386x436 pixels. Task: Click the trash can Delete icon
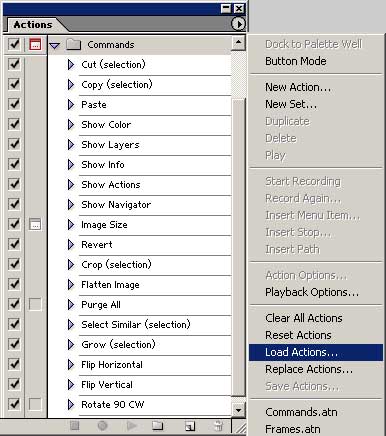pos(218,426)
